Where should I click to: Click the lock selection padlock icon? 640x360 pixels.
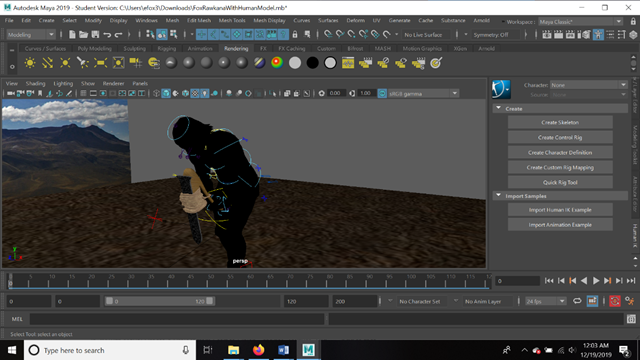(x=295, y=35)
